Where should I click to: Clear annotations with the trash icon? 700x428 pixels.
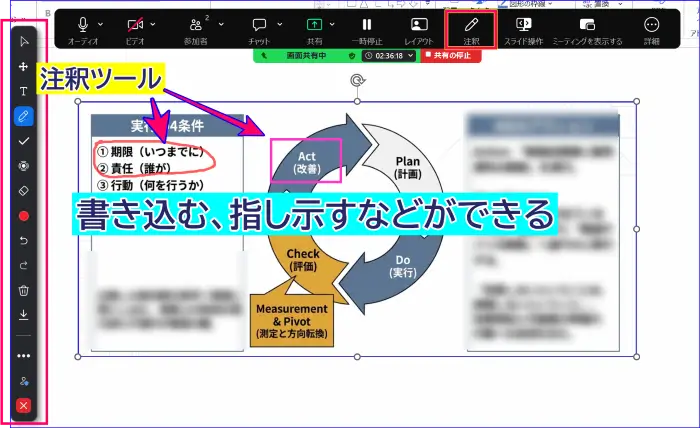24,291
